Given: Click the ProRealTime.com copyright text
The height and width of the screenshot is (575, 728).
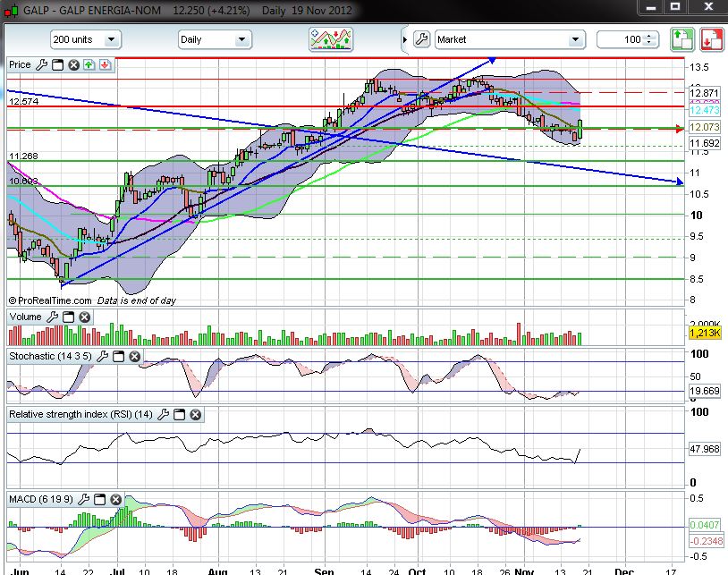Looking at the screenshot, I should point(50,300).
